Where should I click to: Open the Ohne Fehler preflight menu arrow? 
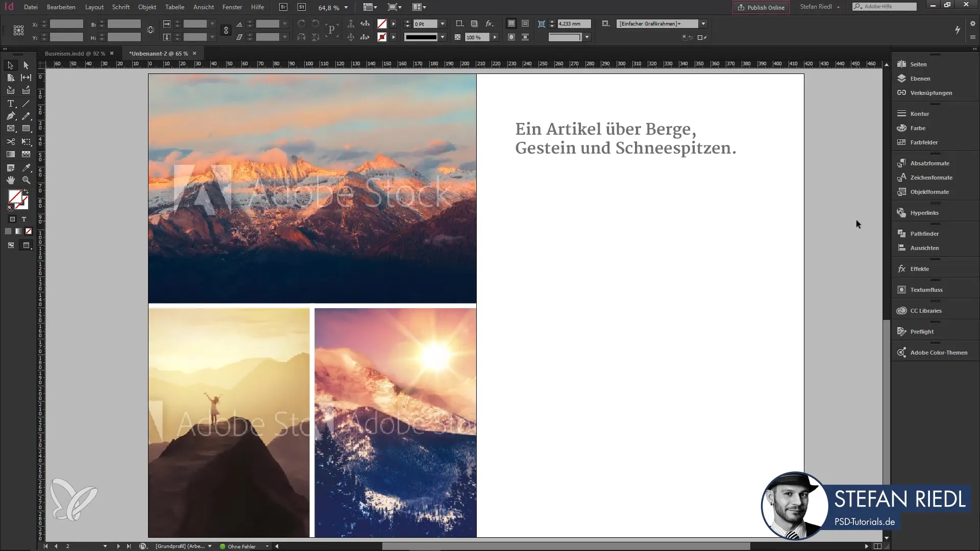point(267,546)
